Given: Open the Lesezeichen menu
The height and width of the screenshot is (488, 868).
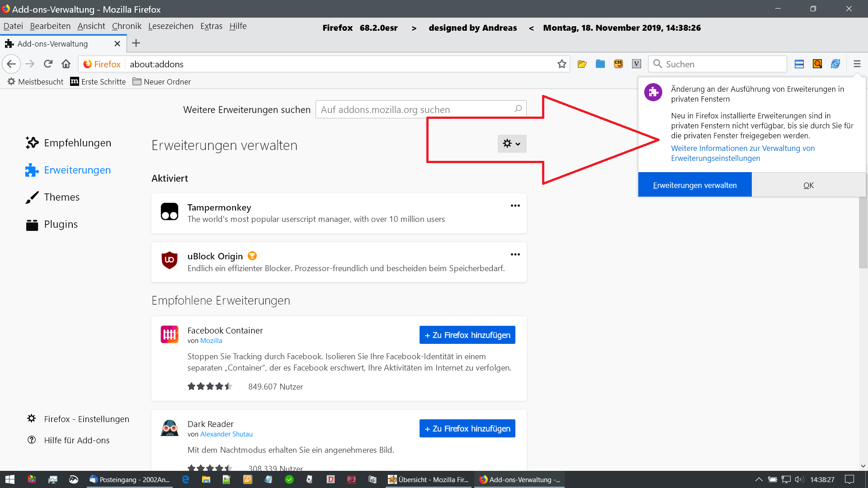Looking at the screenshot, I should point(170,26).
